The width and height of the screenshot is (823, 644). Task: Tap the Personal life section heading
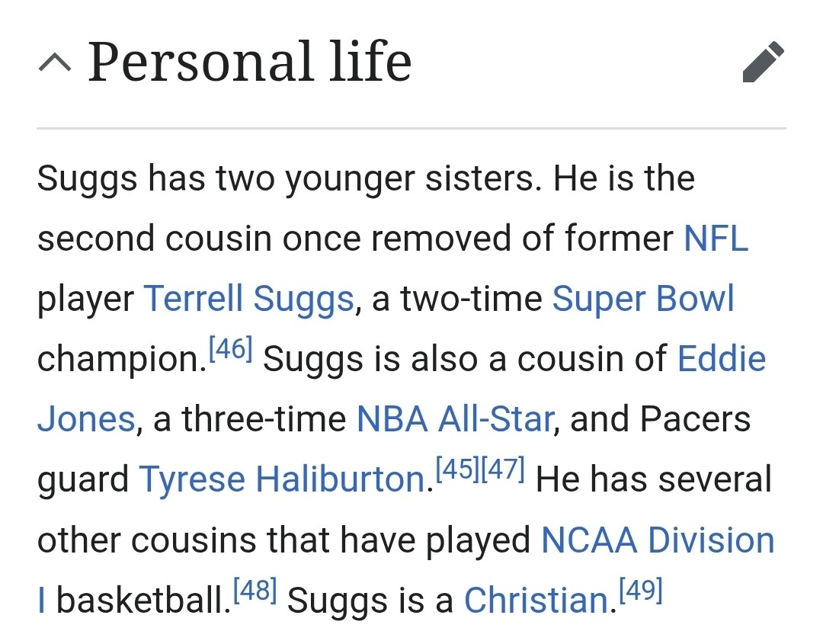(x=250, y=62)
